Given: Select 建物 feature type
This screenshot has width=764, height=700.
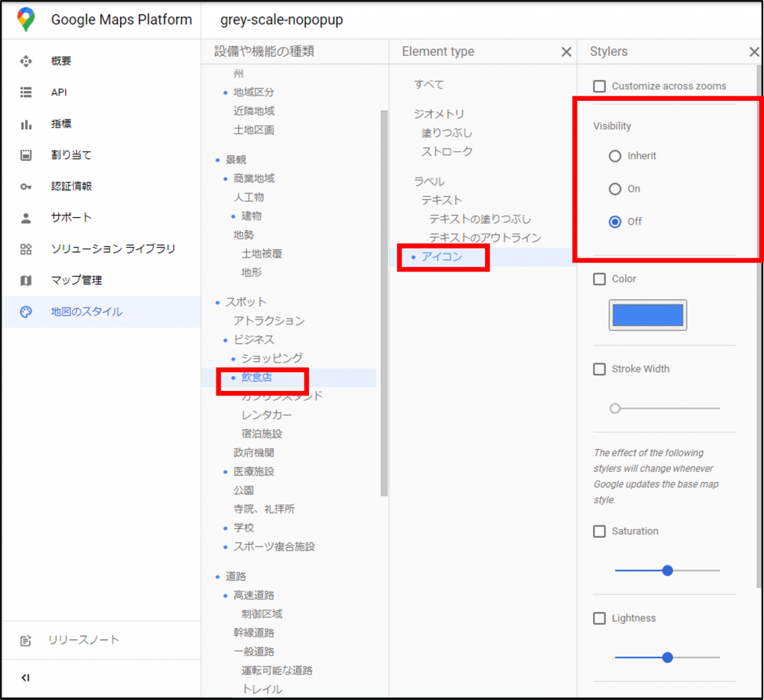Looking at the screenshot, I should click(x=251, y=216).
